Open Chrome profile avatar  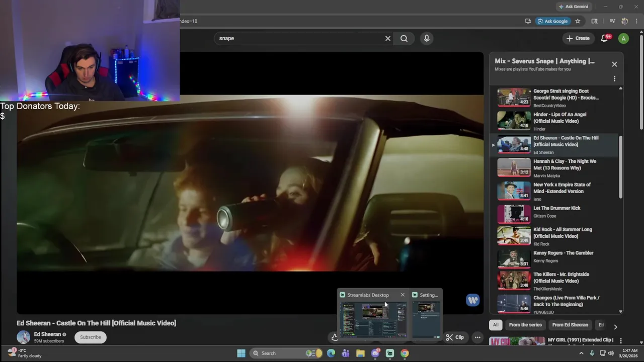pos(624,21)
